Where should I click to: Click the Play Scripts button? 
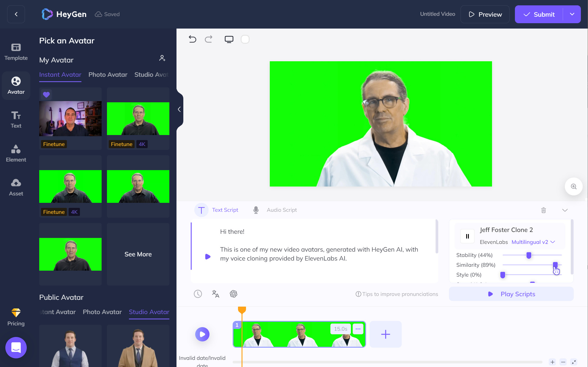[511, 294]
